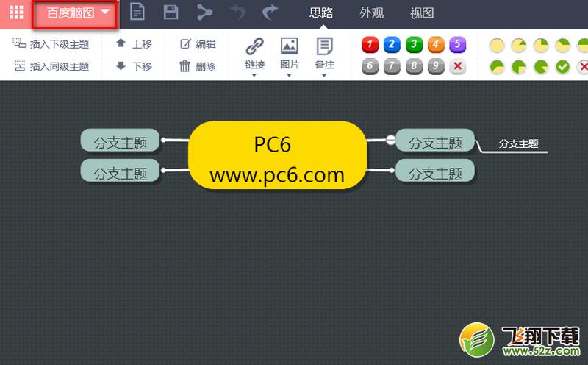
Task: Mark progress as completed with checkmark
Action: 563,67
